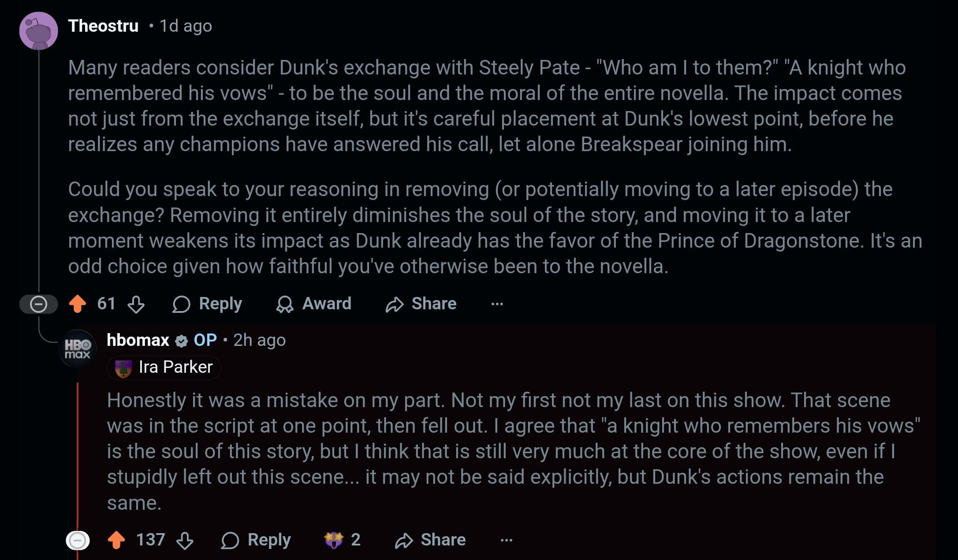Upvote the Theostru comment
Screen dimensions: 958x560
click(x=78, y=304)
